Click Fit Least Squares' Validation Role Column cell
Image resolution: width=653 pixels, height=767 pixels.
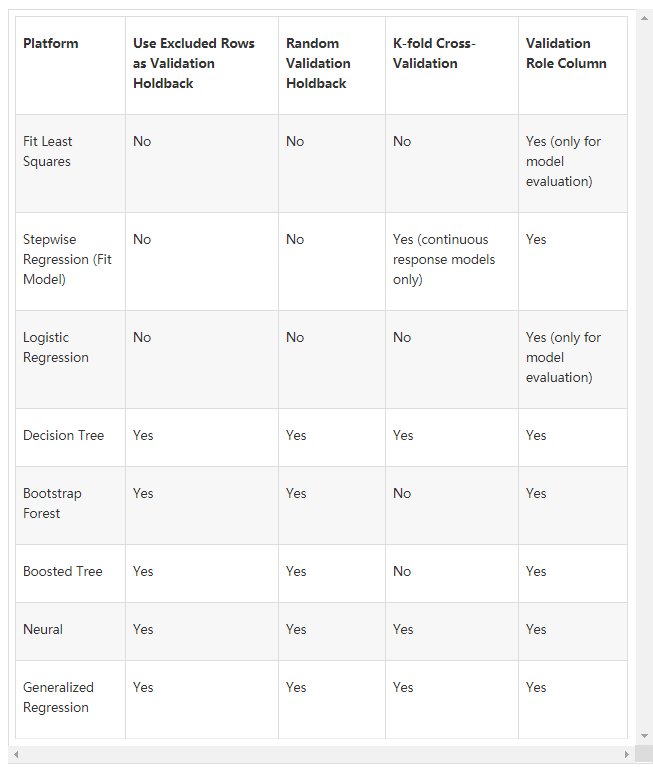564,162
